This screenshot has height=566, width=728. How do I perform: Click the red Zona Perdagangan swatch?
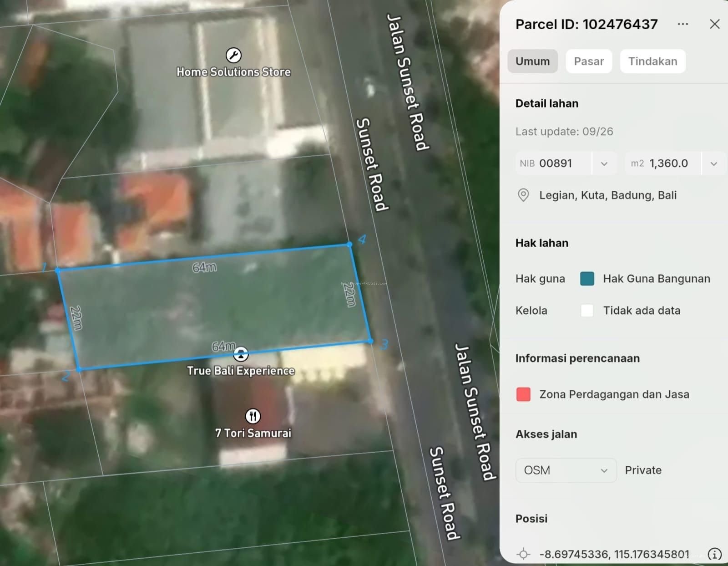coord(523,394)
